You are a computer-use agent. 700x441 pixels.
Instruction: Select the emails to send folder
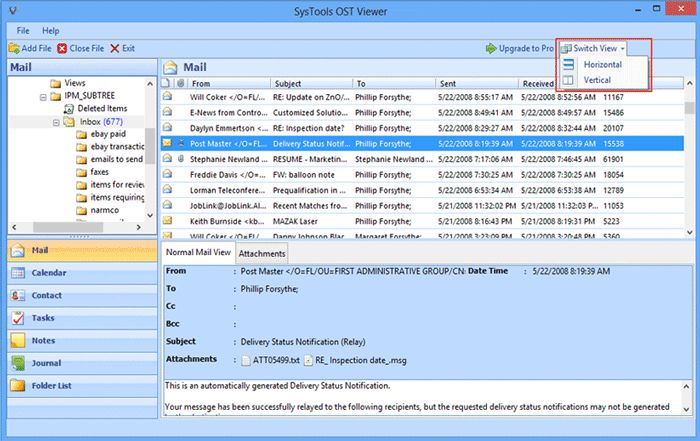tap(117, 159)
